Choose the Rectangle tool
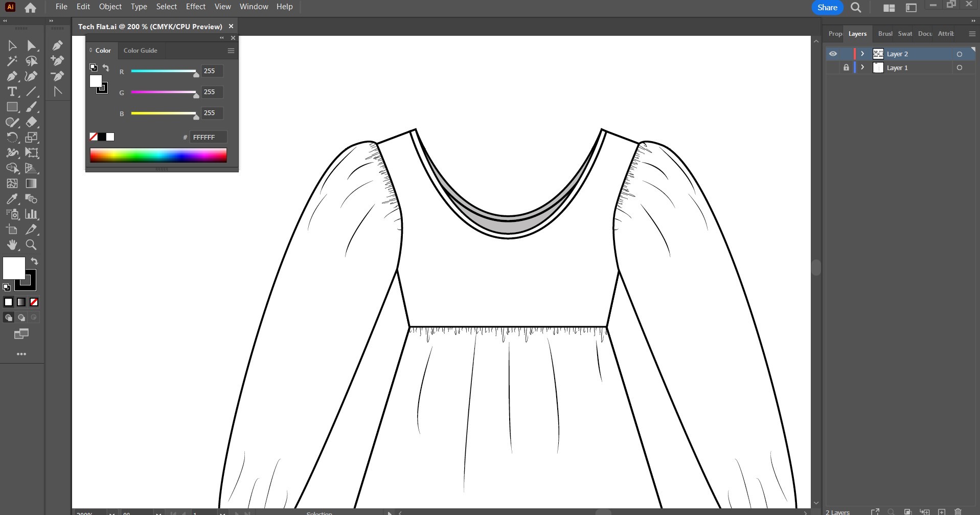 (x=12, y=107)
